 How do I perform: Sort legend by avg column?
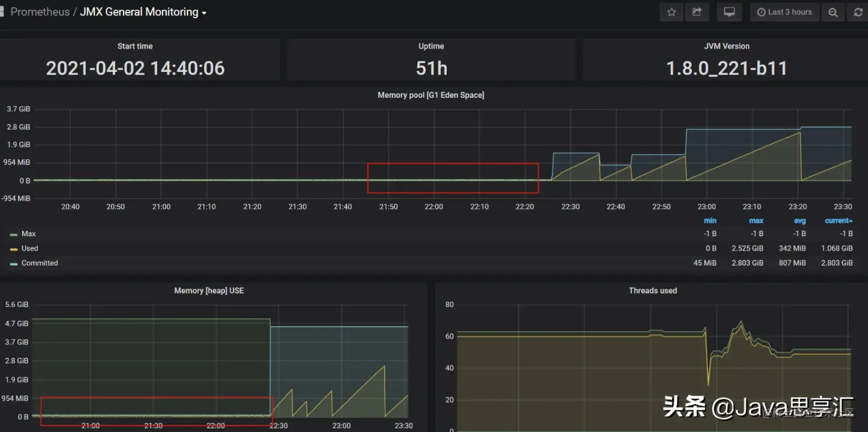point(800,221)
